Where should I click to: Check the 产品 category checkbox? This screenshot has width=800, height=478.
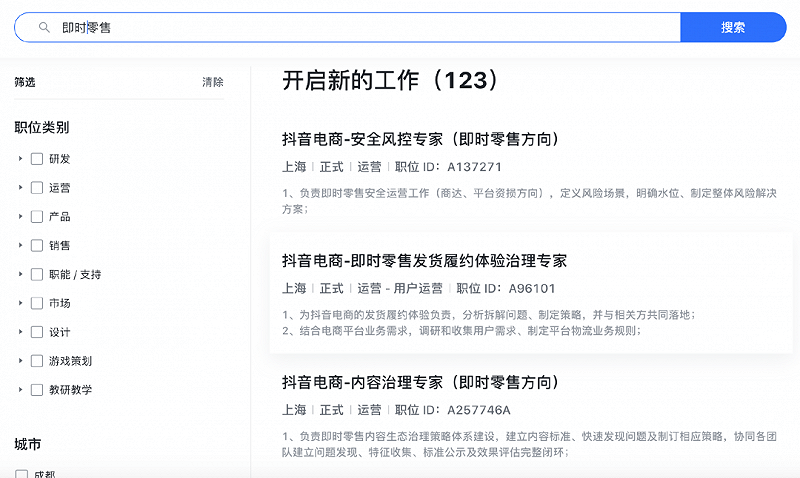pos(37,217)
